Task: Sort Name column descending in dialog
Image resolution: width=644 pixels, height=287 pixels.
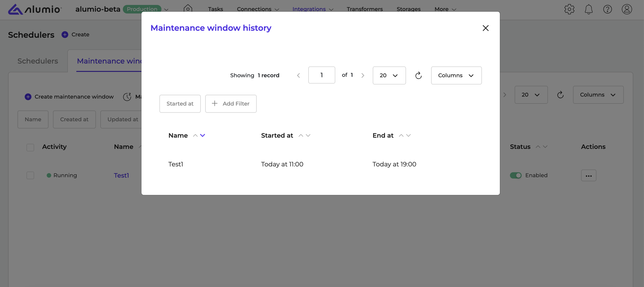Action: [x=203, y=135]
